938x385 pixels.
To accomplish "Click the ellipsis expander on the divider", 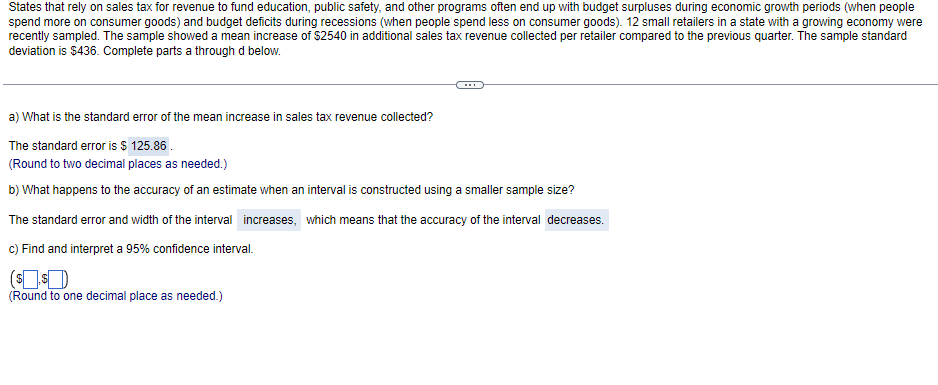I will pyautogui.click(x=469, y=85).
